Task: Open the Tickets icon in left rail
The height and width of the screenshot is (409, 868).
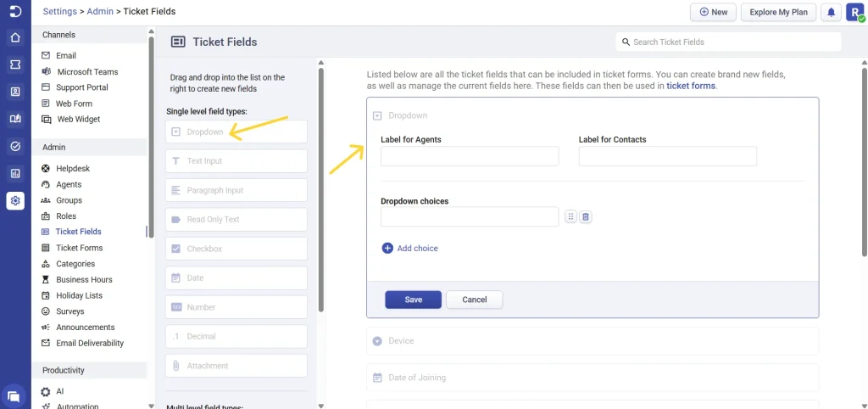Action: tap(15, 64)
